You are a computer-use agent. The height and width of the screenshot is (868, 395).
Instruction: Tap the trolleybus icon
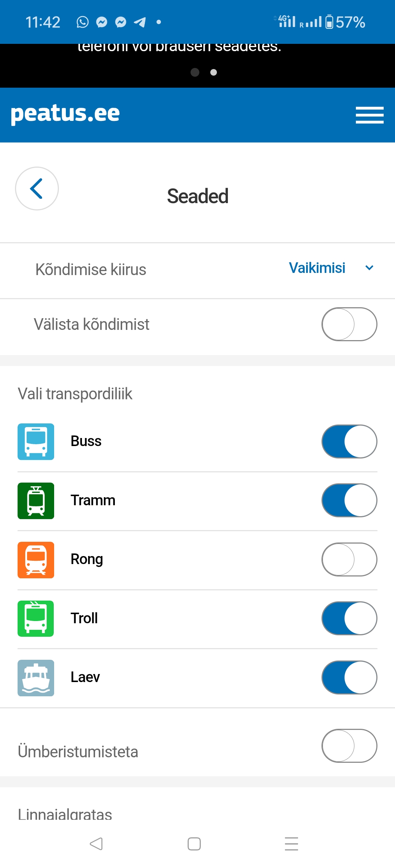pos(36,618)
